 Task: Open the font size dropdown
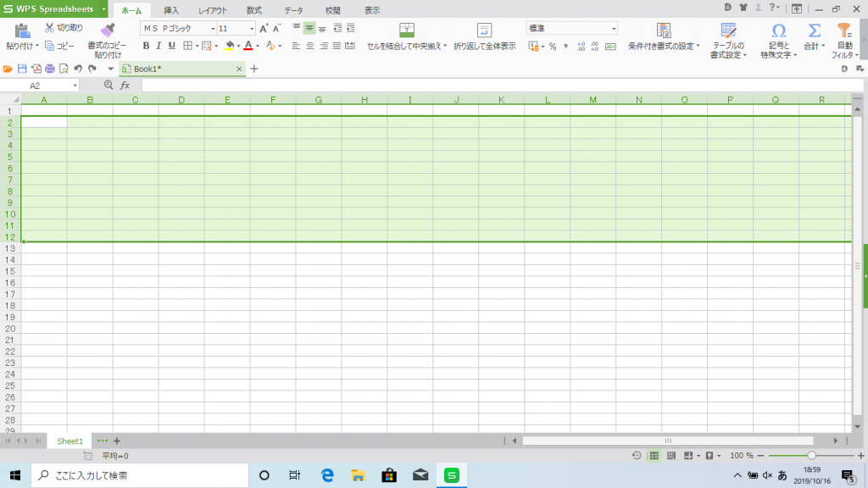point(250,28)
